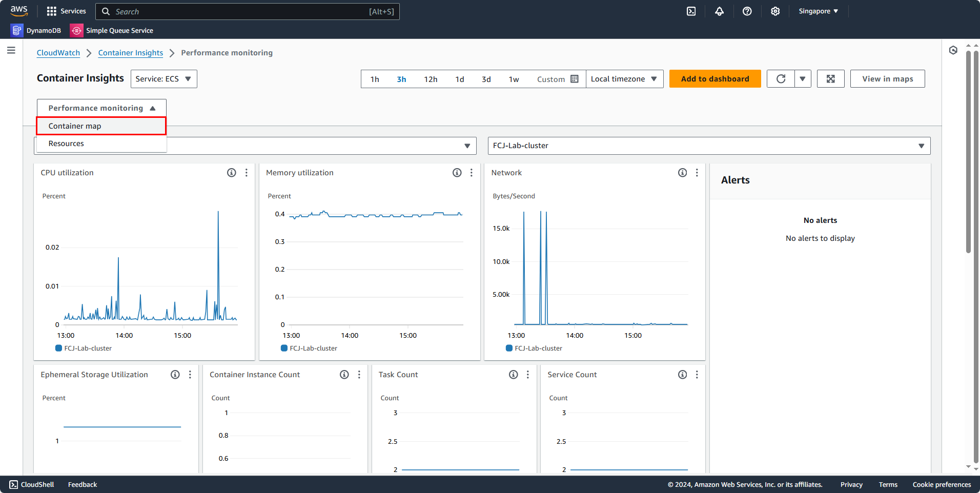Show info for Ephemeral Storage Utilization
This screenshot has height=493, width=980.
point(175,375)
